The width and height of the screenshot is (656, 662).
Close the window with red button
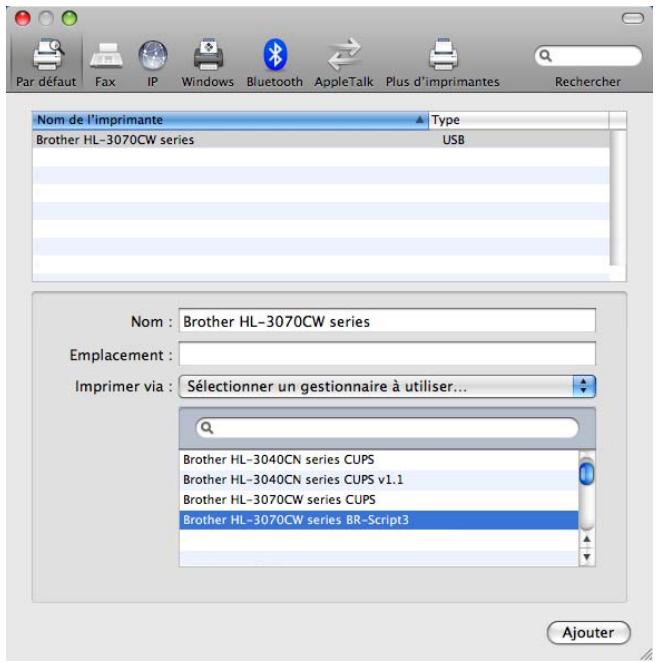(x=22, y=18)
